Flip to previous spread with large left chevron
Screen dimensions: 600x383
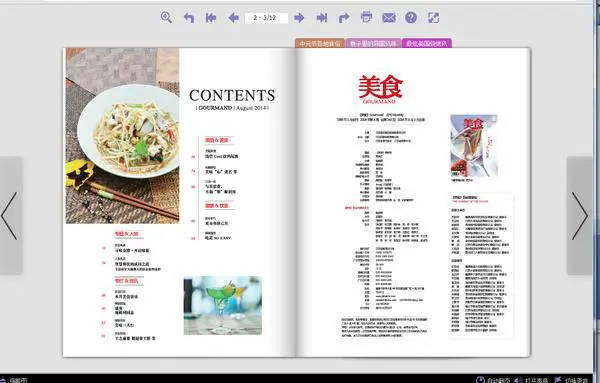point(10,216)
